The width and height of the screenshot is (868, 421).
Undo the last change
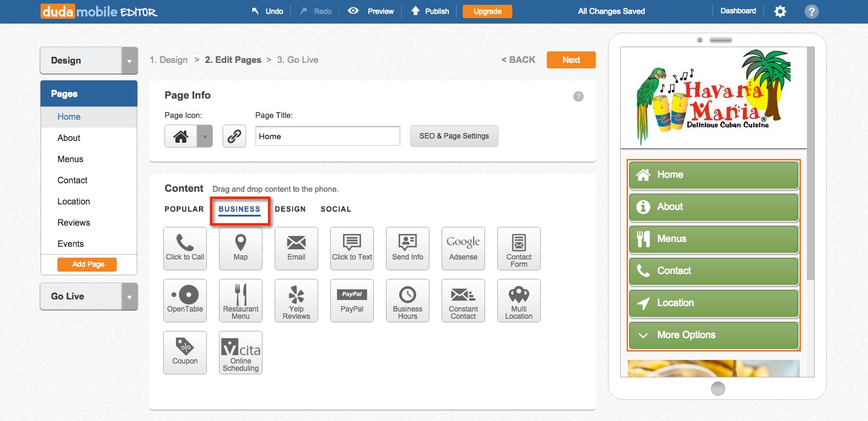tap(267, 11)
